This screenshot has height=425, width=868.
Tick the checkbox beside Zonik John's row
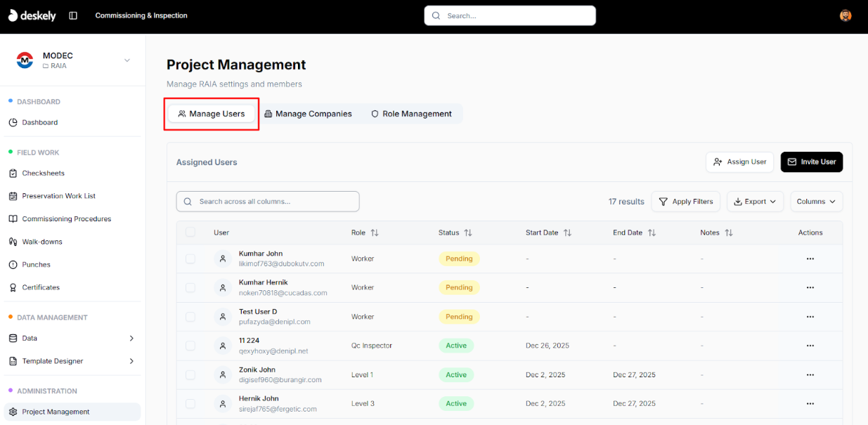(x=190, y=374)
